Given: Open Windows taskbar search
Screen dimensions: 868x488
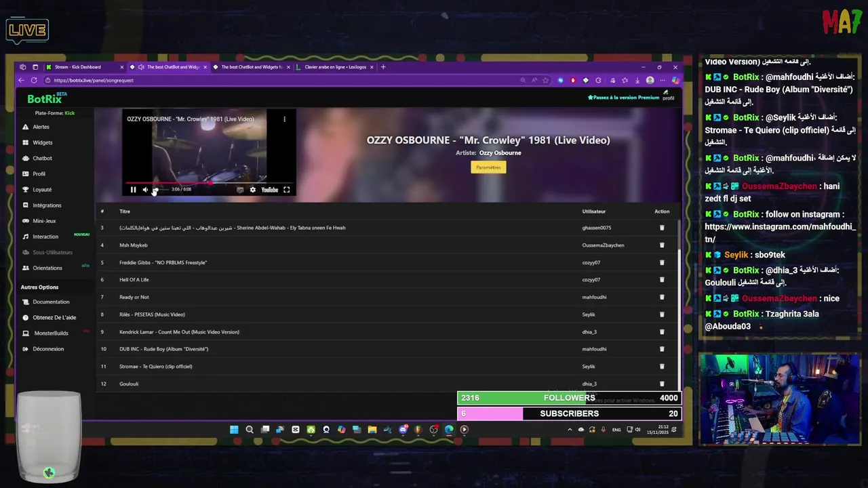Looking at the screenshot, I should point(250,430).
